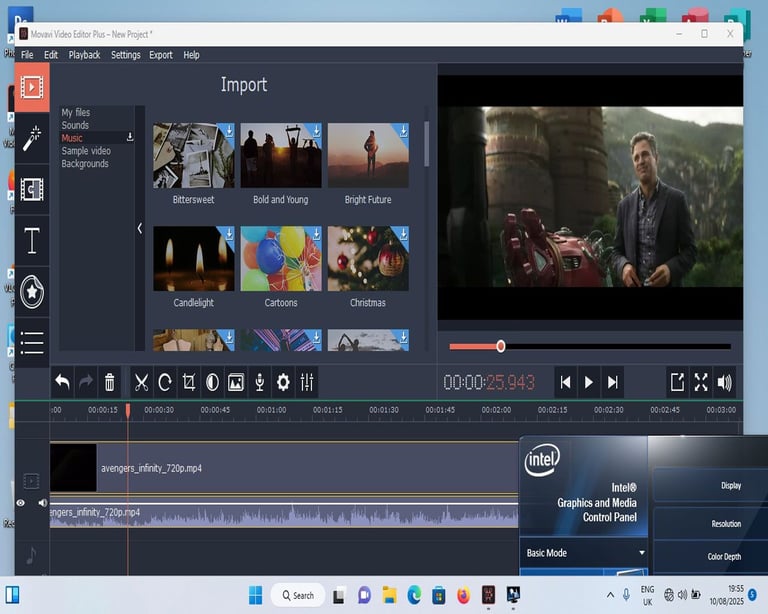Click Color Depth in Intel control panel
This screenshot has height=614, width=768.
tap(724, 557)
